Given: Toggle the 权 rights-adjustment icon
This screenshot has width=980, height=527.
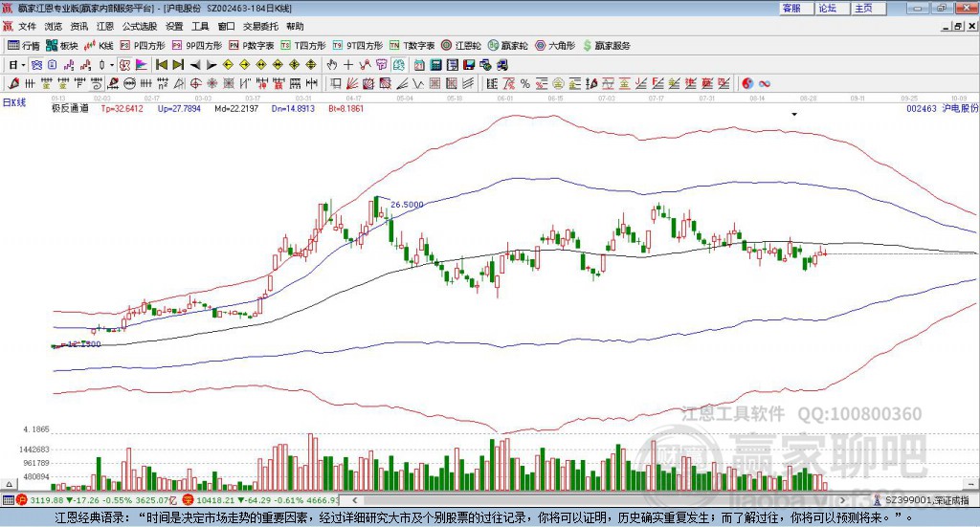Looking at the screenshot, I should point(125,64).
